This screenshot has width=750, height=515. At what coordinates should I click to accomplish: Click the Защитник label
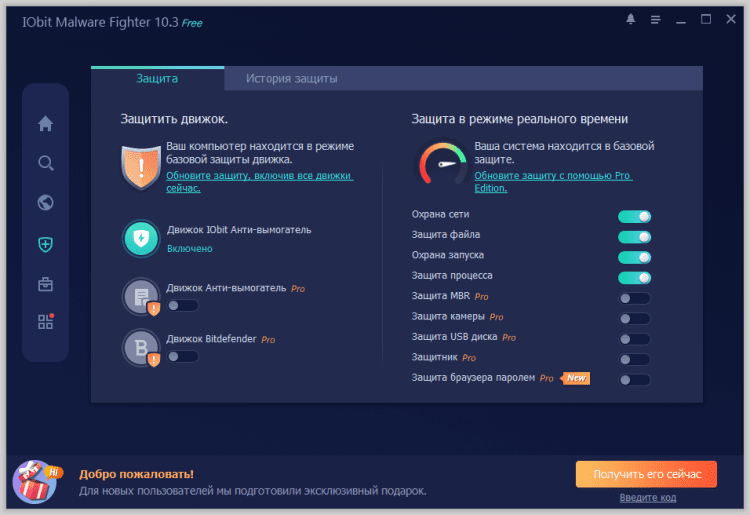coord(434,357)
